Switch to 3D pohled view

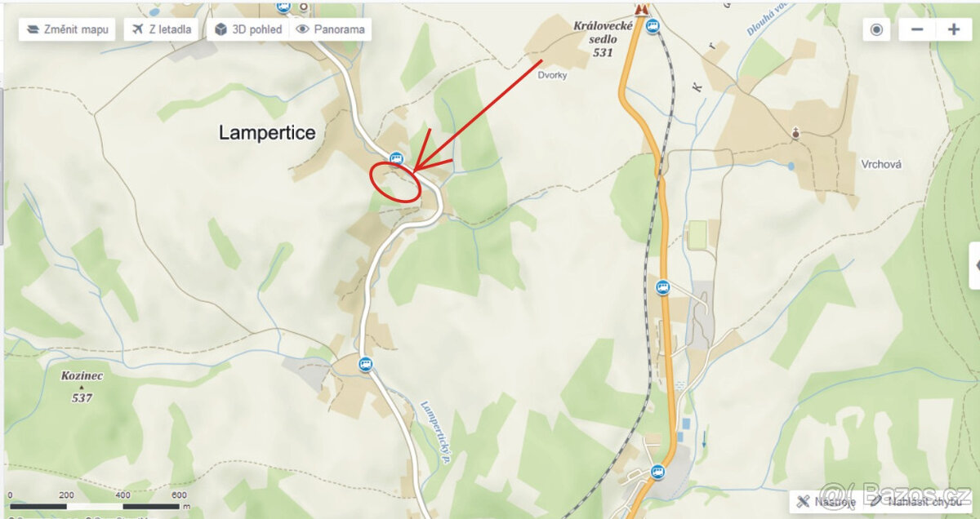(247, 29)
